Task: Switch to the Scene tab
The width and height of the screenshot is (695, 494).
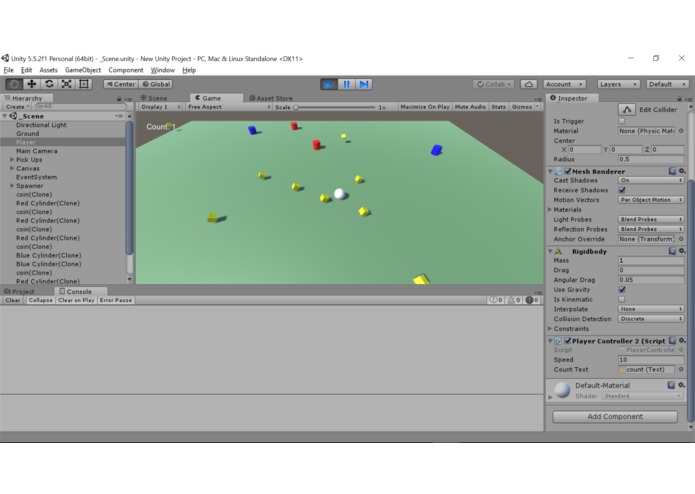Action: coord(154,98)
